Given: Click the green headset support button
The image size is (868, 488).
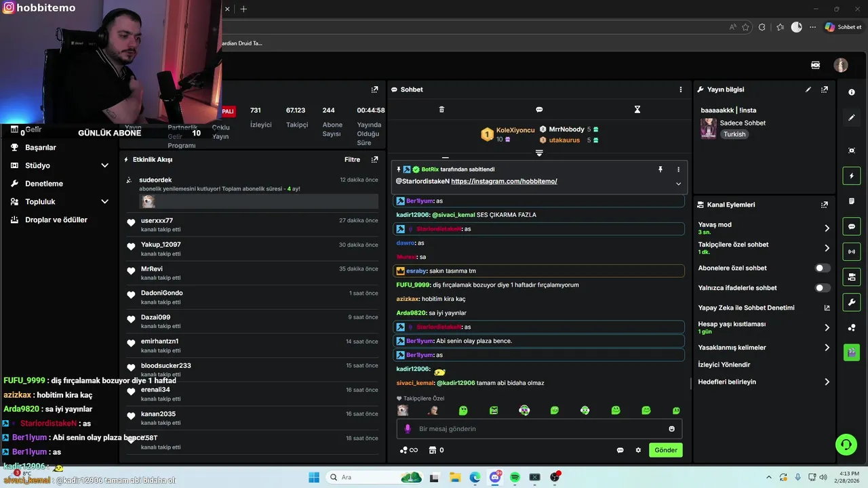Looking at the screenshot, I should (x=846, y=445).
